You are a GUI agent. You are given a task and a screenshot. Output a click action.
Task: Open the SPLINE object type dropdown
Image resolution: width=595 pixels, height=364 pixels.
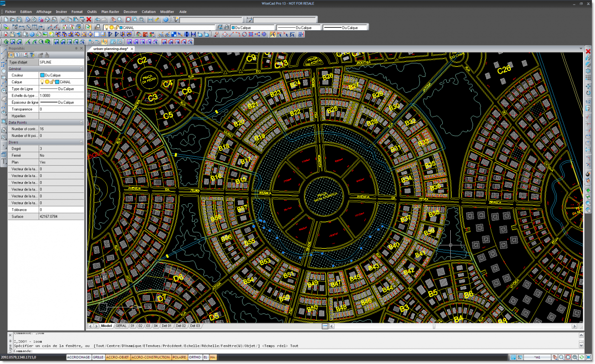tap(61, 62)
